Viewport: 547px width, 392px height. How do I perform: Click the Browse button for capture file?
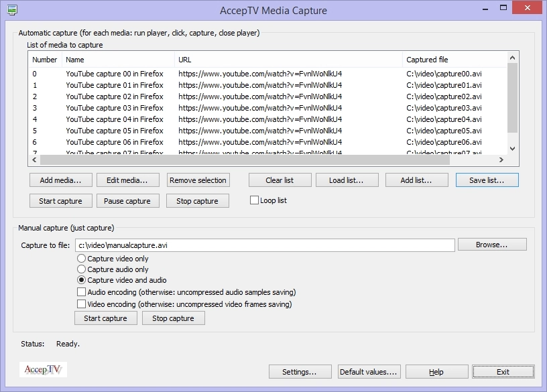[491, 245]
